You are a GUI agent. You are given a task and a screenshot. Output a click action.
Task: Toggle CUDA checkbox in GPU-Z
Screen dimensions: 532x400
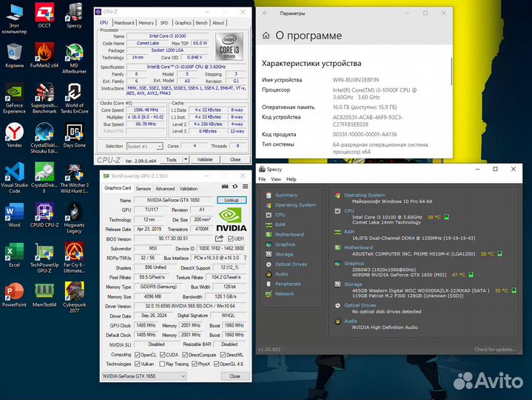click(x=162, y=355)
